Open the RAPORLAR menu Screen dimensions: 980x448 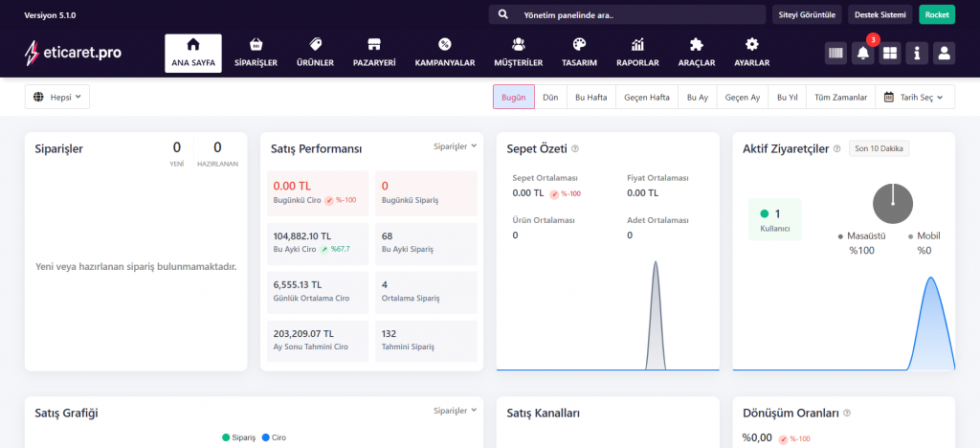click(x=637, y=53)
